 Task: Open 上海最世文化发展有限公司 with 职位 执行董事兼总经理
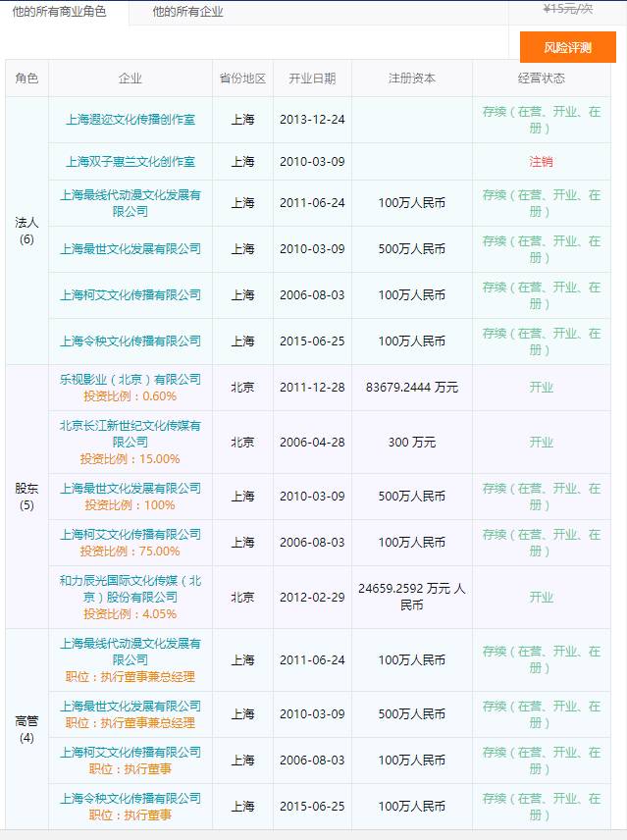[x=131, y=707]
